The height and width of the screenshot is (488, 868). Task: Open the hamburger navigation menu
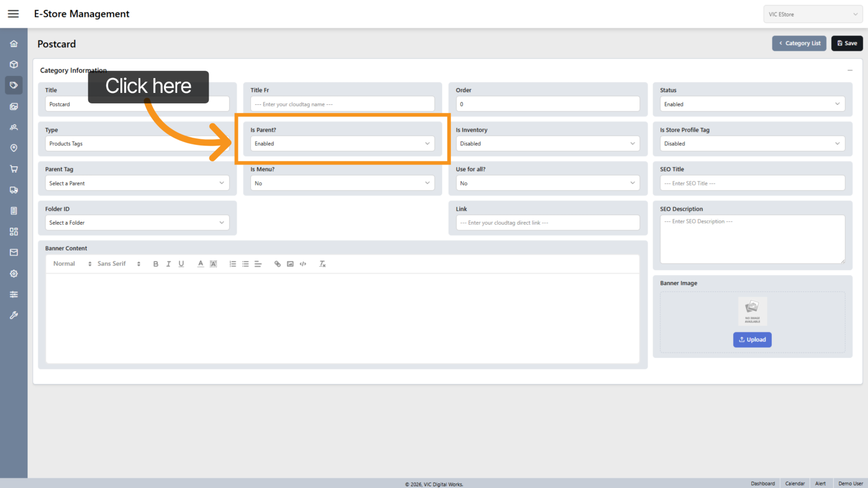pos(13,14)
